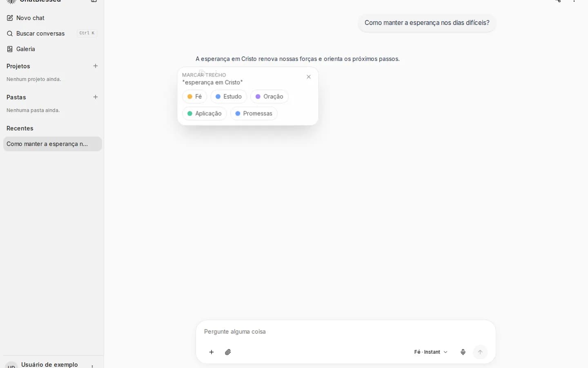Activate the microphone voice input
588x368 pixels.
click(x=463, y=352)
